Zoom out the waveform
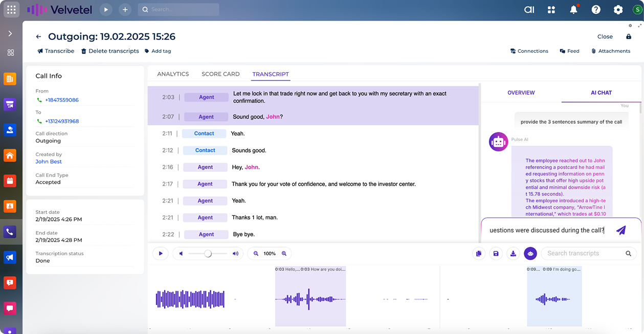The image size is (644, 334). click(256, 253)
